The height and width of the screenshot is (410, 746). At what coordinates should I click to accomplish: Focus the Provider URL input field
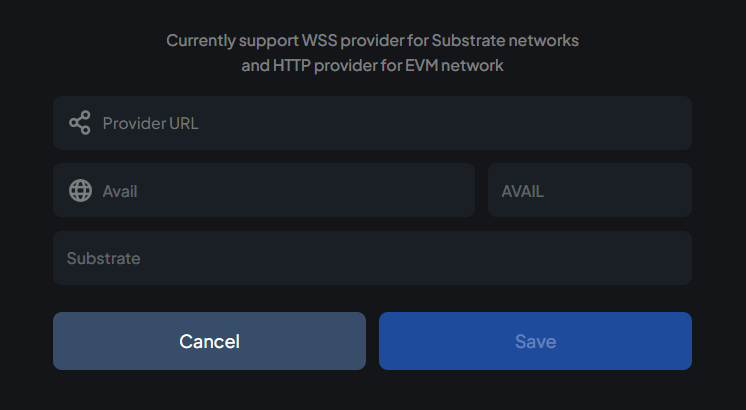pyautogui.click(x=390, y=123)
